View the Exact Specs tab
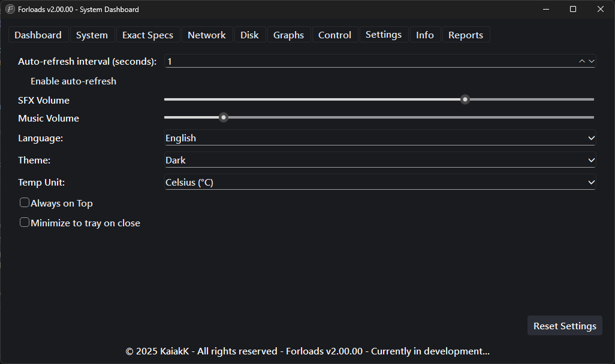Image resolution: width=615 pixels, height=364 pixels. 147,35
